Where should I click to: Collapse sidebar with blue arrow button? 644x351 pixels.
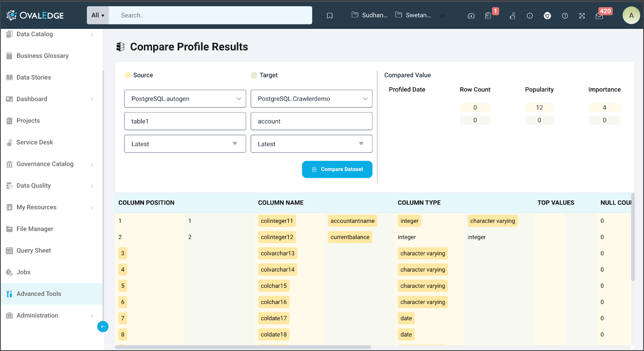[103, 327]
